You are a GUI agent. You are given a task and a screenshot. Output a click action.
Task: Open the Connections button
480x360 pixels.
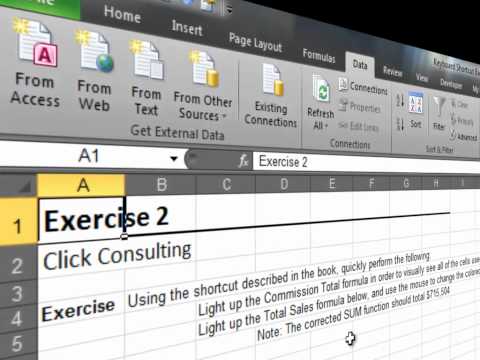pyautogui.click(x=363, y=87)
